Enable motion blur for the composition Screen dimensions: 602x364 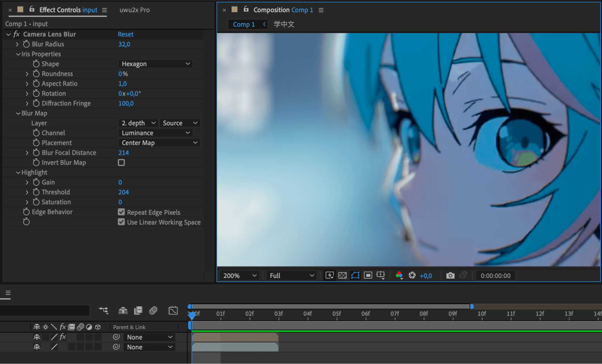click(153, 310)
